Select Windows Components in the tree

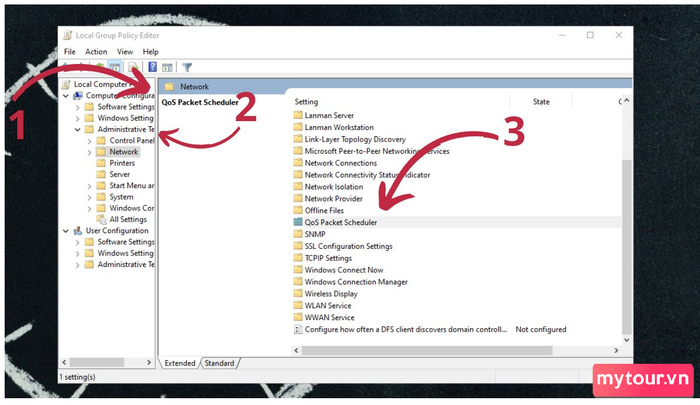(132, 208)
